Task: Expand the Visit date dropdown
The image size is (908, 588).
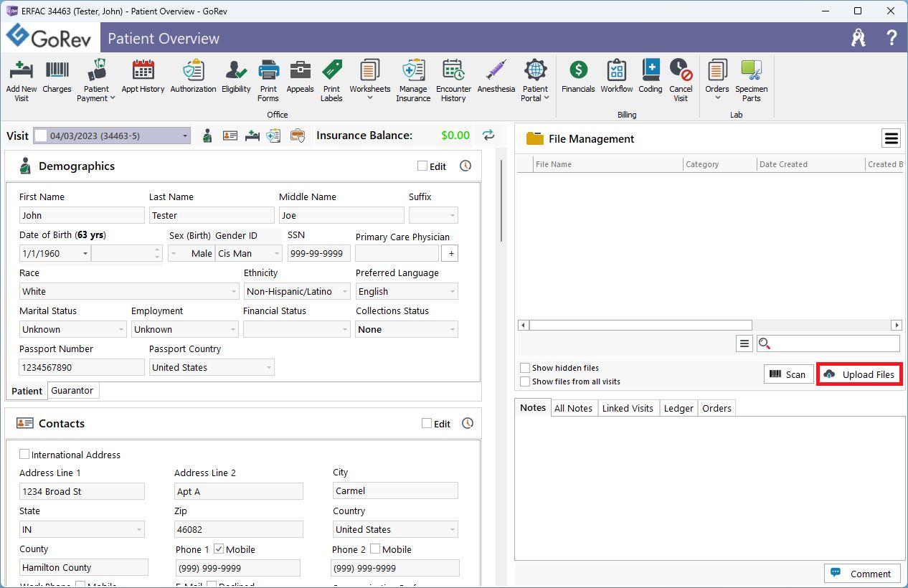Action: (185, 136)
